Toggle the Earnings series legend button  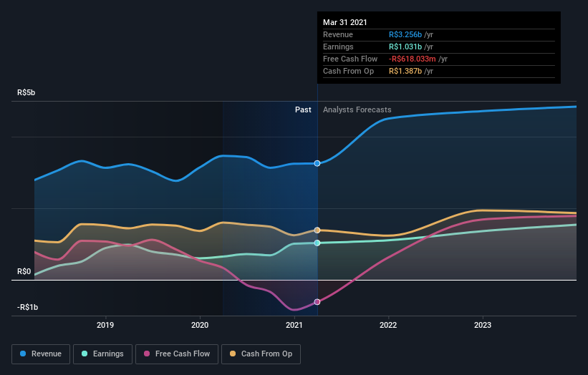(102, 354)
